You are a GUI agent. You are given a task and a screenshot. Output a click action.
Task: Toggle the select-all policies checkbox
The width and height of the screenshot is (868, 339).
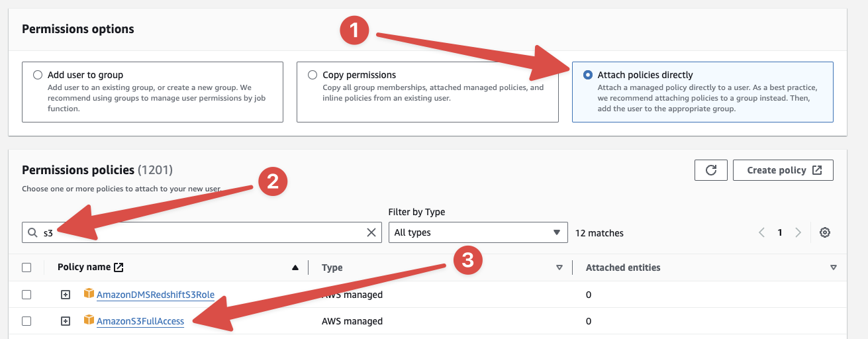(26, 267)
